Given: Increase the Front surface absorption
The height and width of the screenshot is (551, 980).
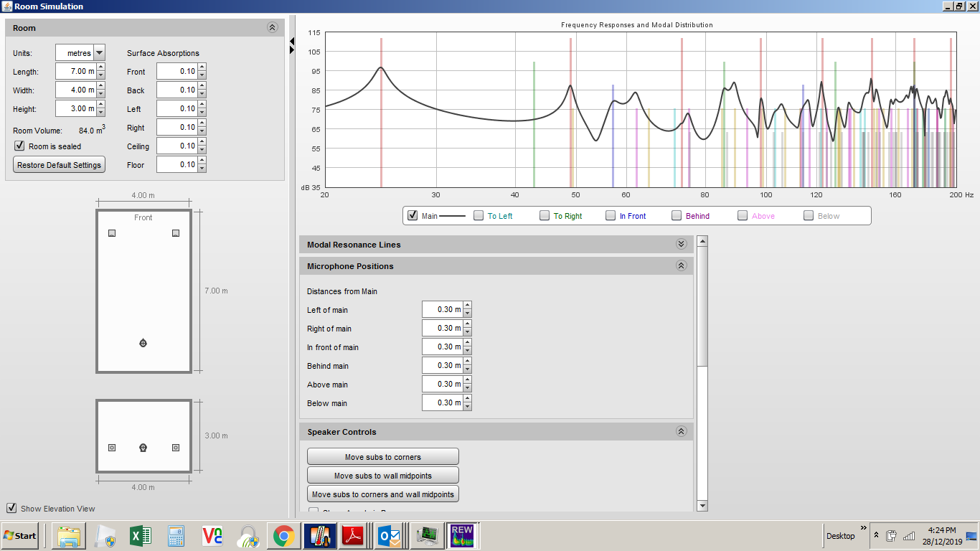Looking at the screenshot, I should pos(202,67).
